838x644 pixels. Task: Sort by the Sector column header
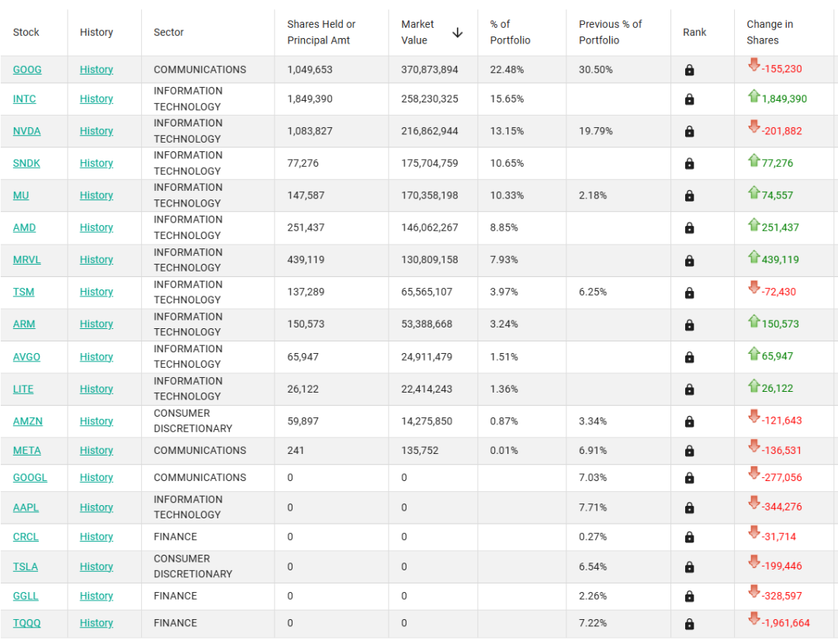[168, 32]
